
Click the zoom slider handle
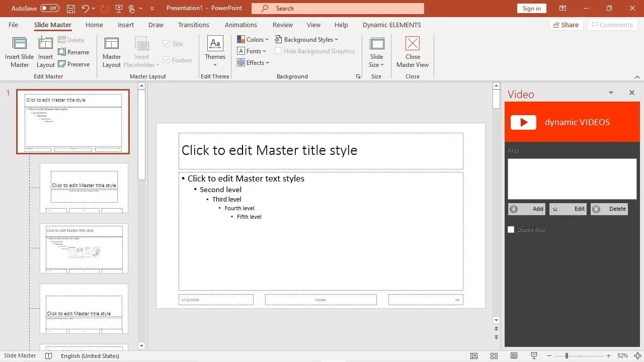point(567,356)
